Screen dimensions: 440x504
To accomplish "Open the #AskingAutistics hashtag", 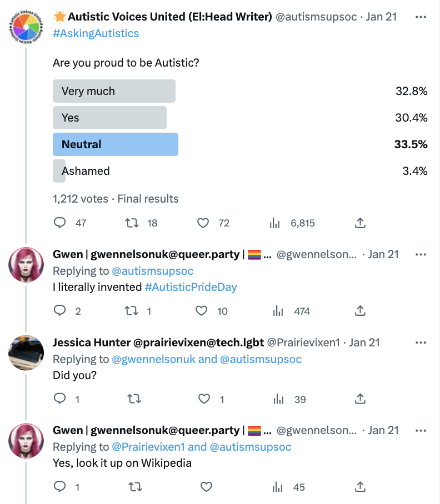I will pos(96,33).
